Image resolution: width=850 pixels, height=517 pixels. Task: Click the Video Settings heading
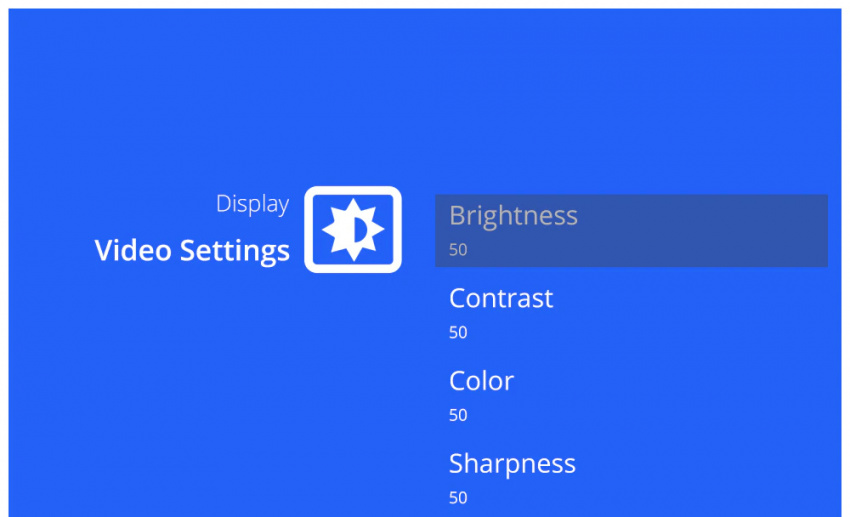(192, 250)
